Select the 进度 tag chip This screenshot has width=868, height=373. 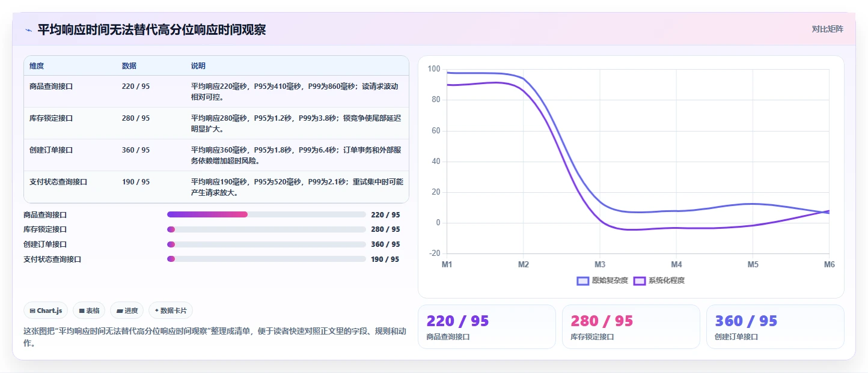tap(127, 311)
